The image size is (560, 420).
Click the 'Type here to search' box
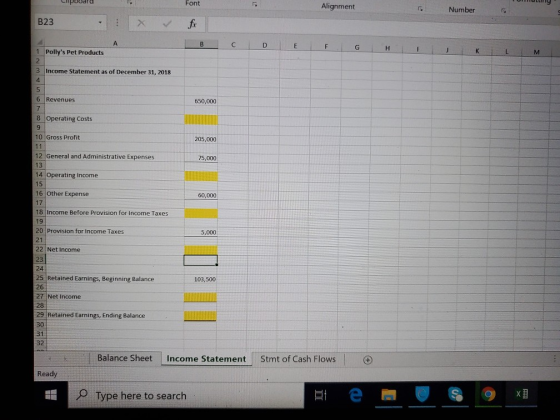[x=186, y=395]
